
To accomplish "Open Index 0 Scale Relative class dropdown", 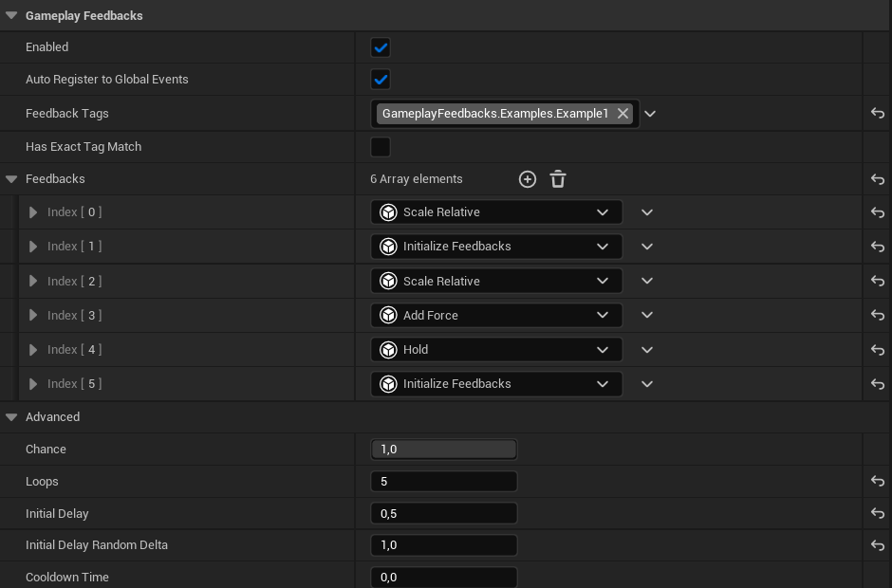I will click(x=496, y=212).
